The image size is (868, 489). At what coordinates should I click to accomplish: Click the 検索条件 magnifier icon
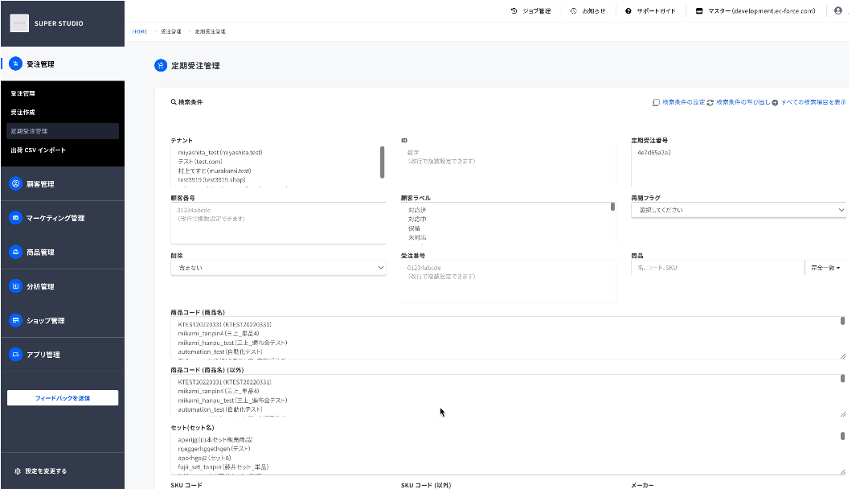174,102
